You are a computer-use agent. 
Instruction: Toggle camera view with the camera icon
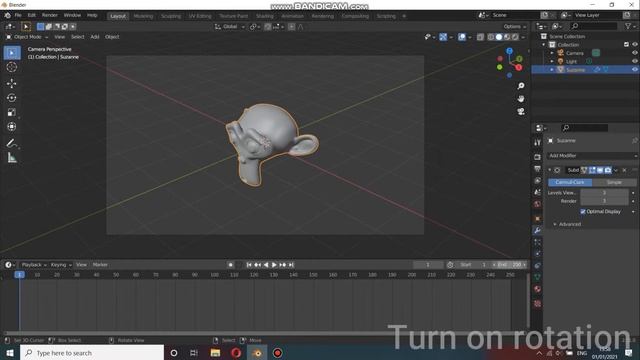pos(521,111)
